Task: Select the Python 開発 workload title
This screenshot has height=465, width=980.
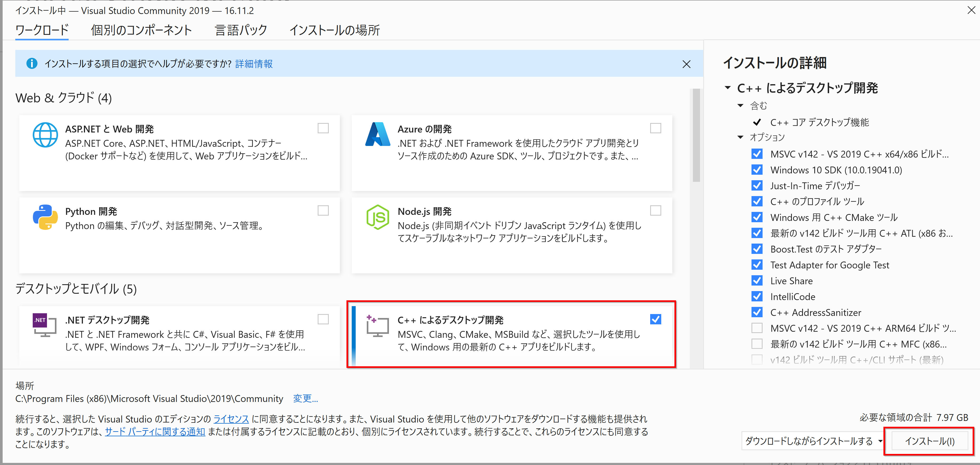Action: coord(91,211)
